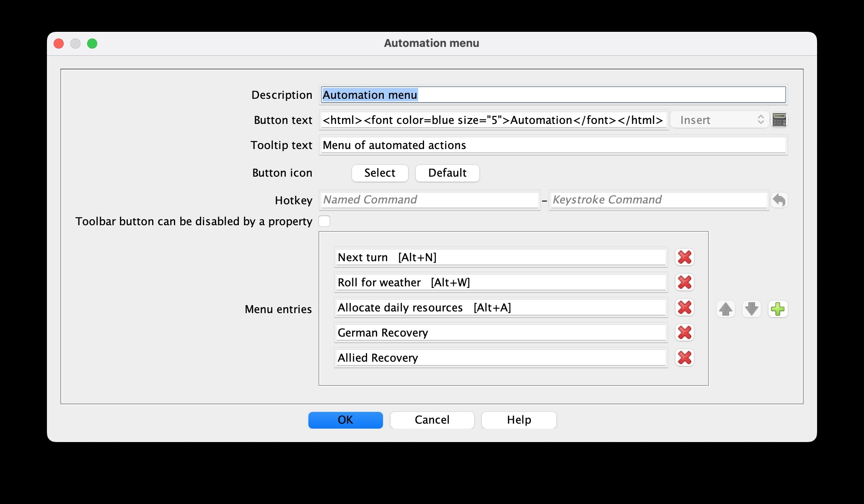Edit the Tooltip text field
This screenshot has width=864, height=504.
[x=553, y=145]
